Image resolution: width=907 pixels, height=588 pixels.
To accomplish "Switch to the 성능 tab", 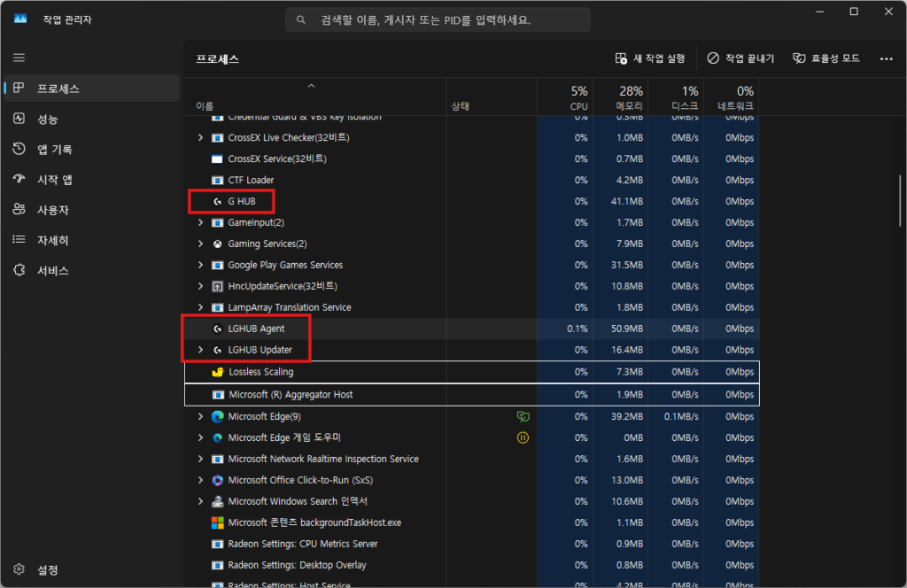I will coord(92,119).
